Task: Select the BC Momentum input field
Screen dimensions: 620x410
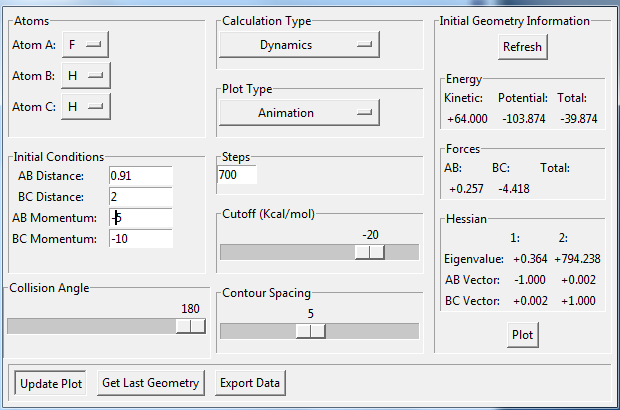Action: [x=140, y=238]
